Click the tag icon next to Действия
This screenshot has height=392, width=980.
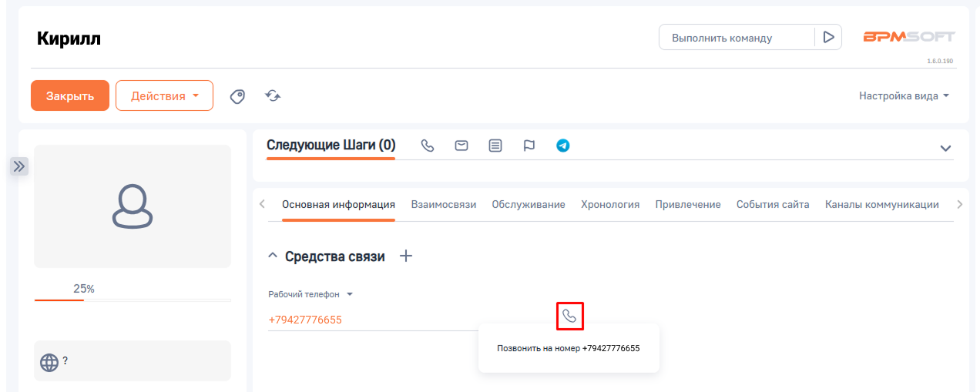pos(238,96)
